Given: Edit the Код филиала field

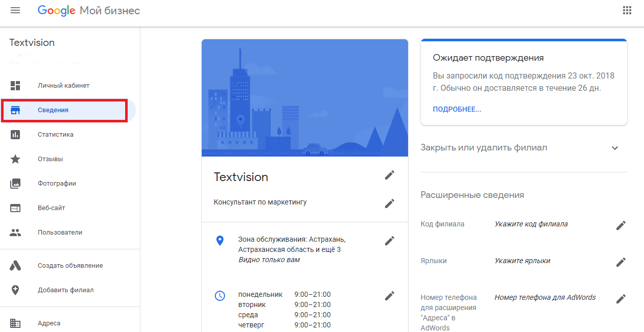Looking at the screenshot, I should tap(621, 225).
